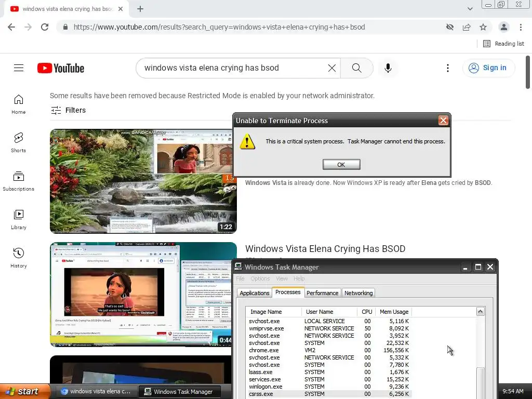The height and width of the screenshot is (399, 532).
Task: Open Library from the sidebar
Action: [19, 220]
